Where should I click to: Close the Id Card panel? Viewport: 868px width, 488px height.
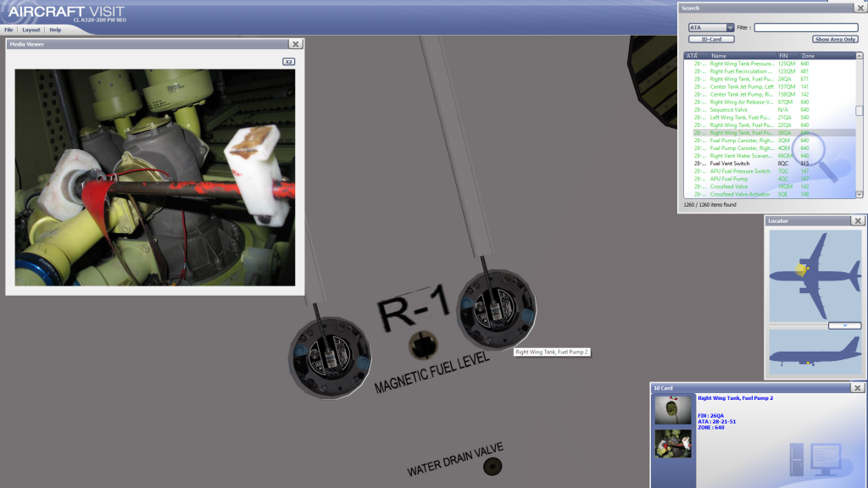tap(858, 388)
